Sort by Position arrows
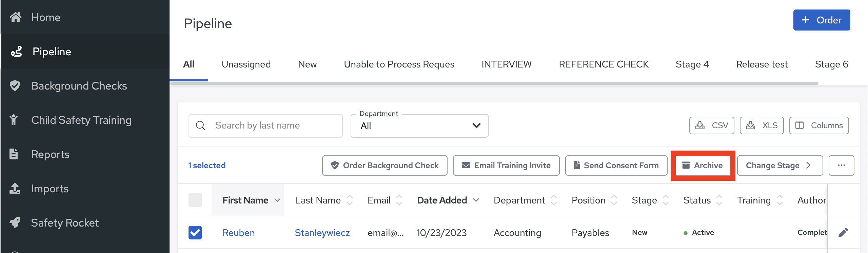Viewport: 868px width, 253px height. 614,200
